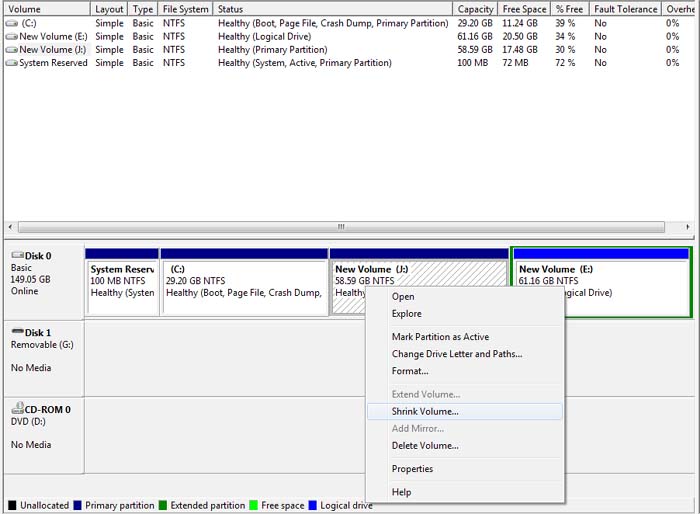This screenshot has width=700, height=514.
Task: Click the Disk 0 drive icon
Action: (17, 256)
